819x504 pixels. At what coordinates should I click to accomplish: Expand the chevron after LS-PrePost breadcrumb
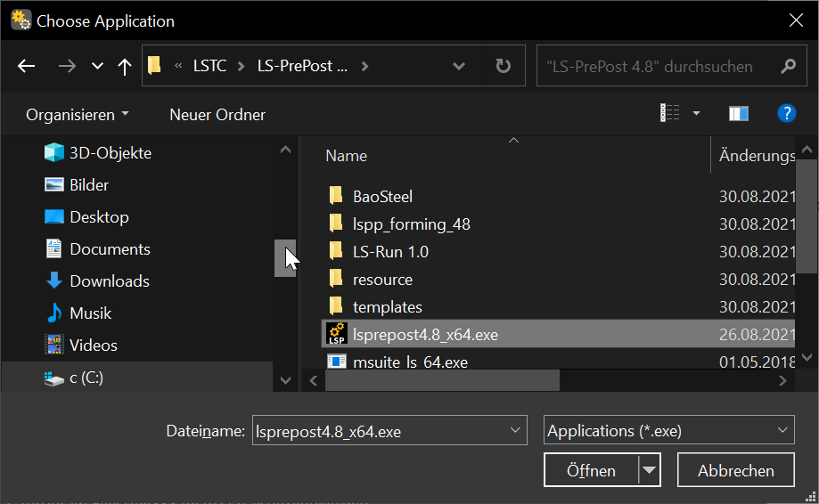pos(364,66)
